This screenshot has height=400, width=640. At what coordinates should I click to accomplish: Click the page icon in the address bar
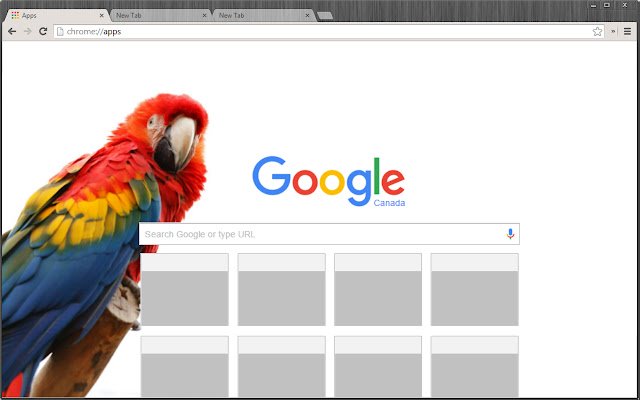60,31
